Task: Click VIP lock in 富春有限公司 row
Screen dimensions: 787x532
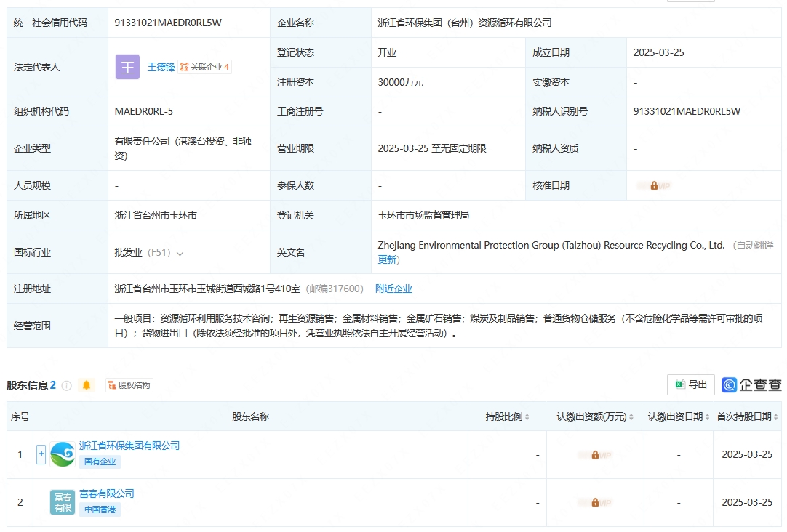Action: coord(595,503)
